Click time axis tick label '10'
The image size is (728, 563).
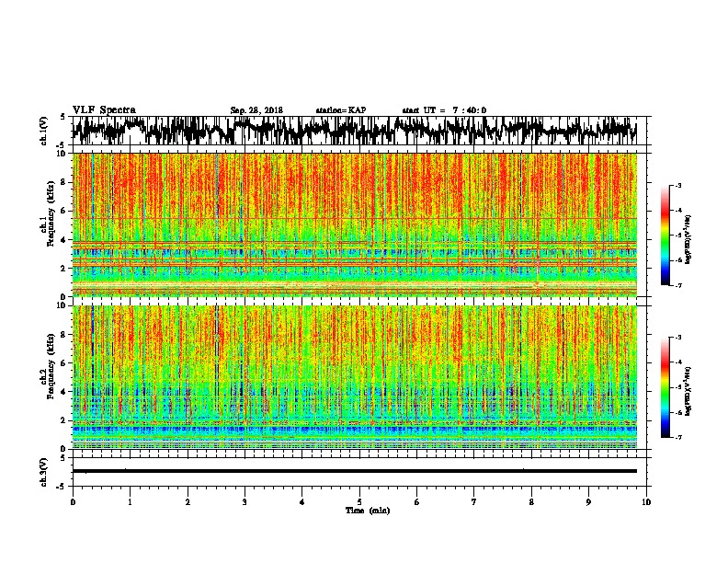(646, 502)
